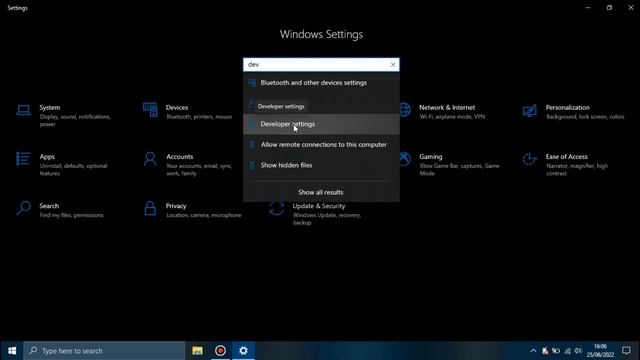This screenshot has width=640, height=360.
Task: Click the taskbar Type here to search box
Action: click(x=104, y=351)
